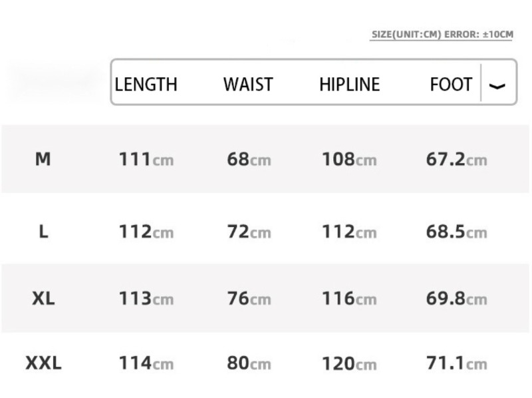Image resolution: width=532 pixels, height=398 pixels.
Task: Click the 67.2cm foot value
Action: coord(457,159)
